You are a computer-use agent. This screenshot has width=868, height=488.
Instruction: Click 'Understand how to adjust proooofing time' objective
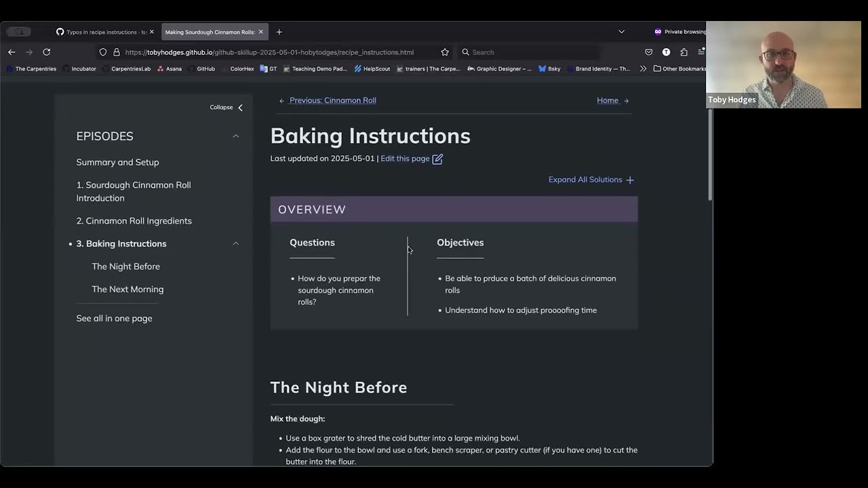tap(521, 310)
